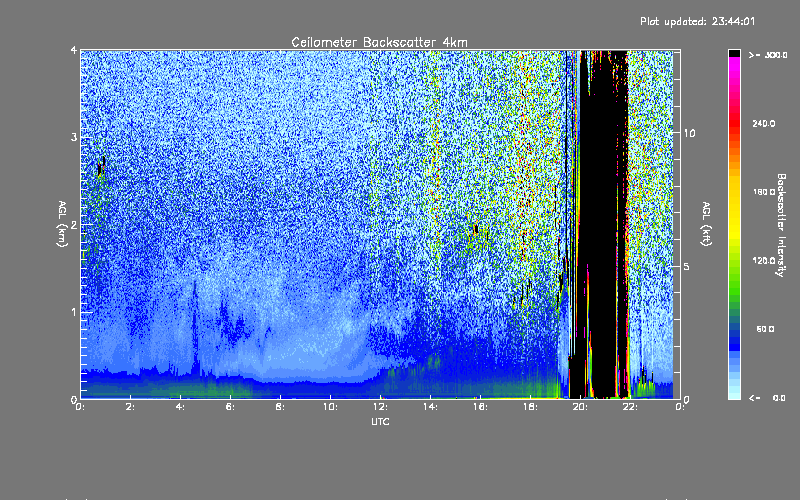Select the 'AGL (km)' left axis label

pos(62,224)
